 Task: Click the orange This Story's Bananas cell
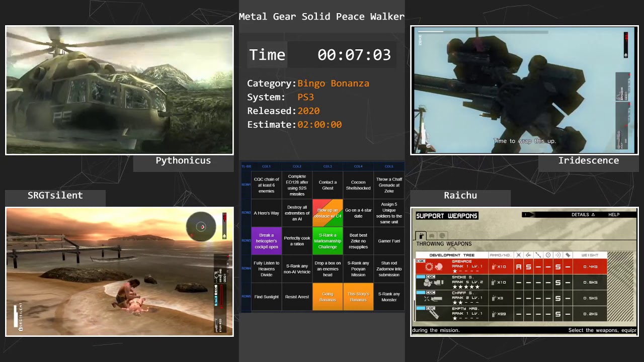coord(358,297)
